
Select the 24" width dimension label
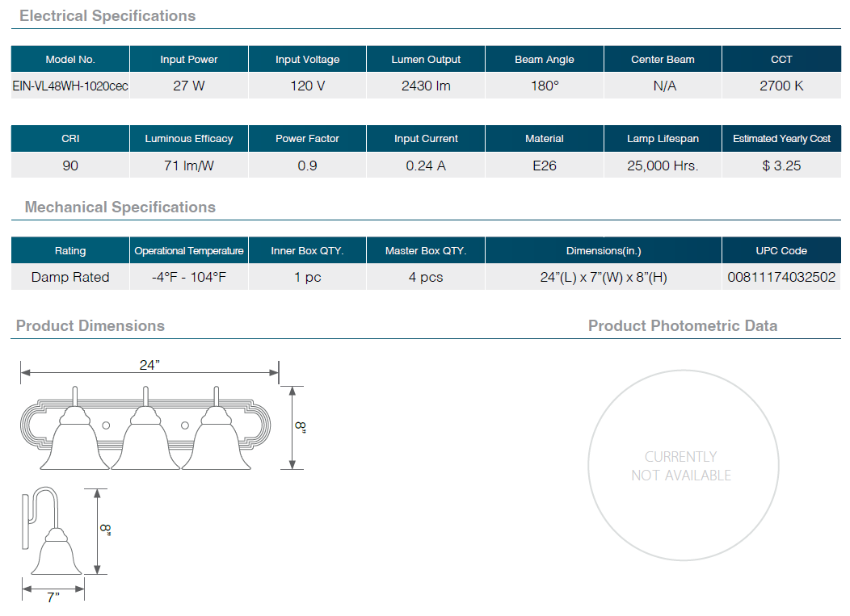tap(149, 365)
